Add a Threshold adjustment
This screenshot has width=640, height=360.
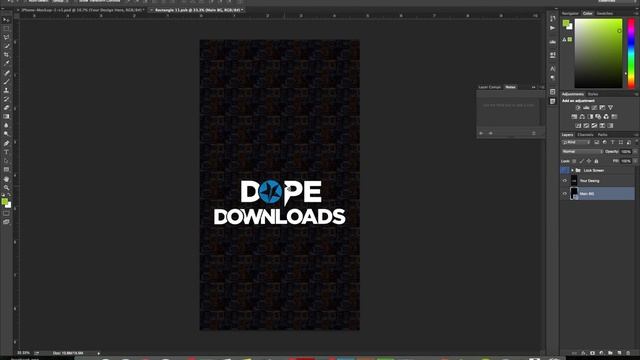tap(594, 126)
